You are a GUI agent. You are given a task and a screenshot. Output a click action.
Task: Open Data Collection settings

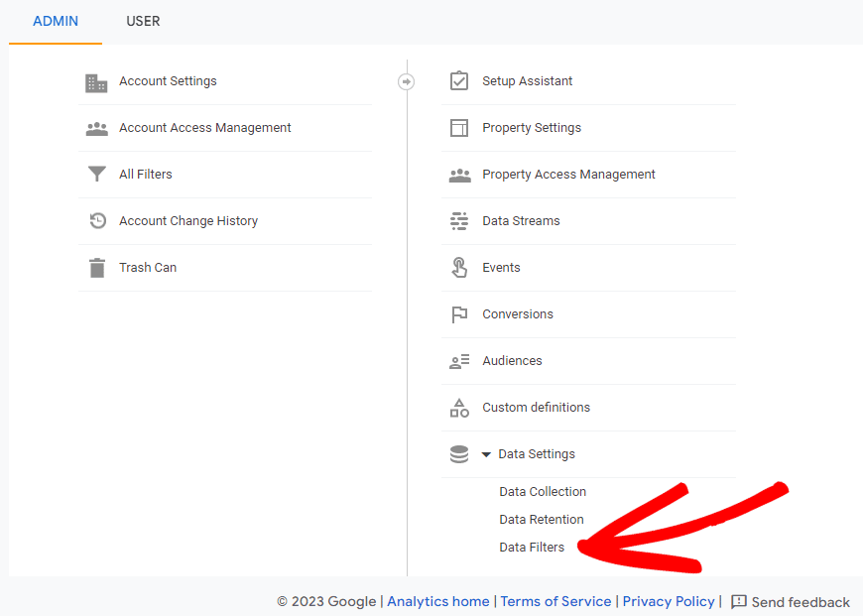[543, 492]
